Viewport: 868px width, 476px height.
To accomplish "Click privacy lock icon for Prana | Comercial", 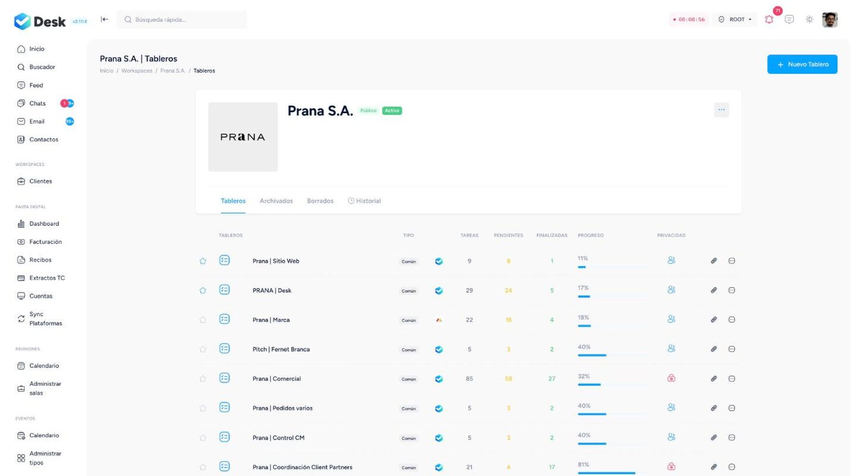I will [x=671, y=378].
